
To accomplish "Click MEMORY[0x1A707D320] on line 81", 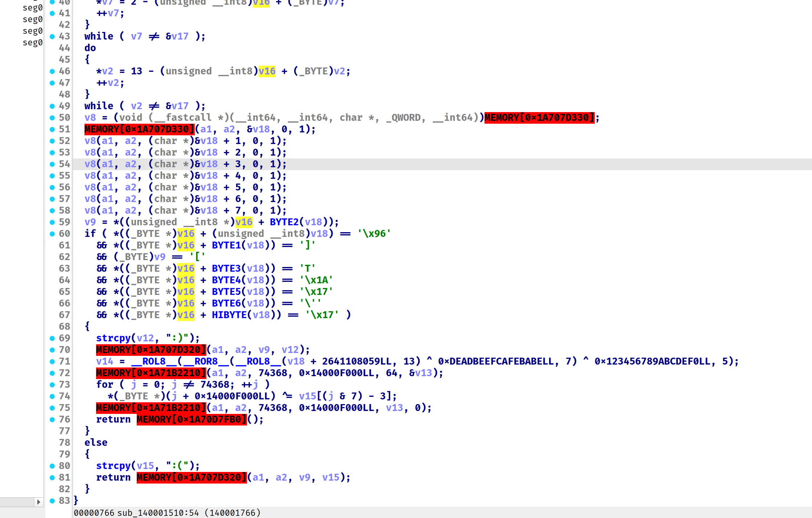I will [191, 477].
